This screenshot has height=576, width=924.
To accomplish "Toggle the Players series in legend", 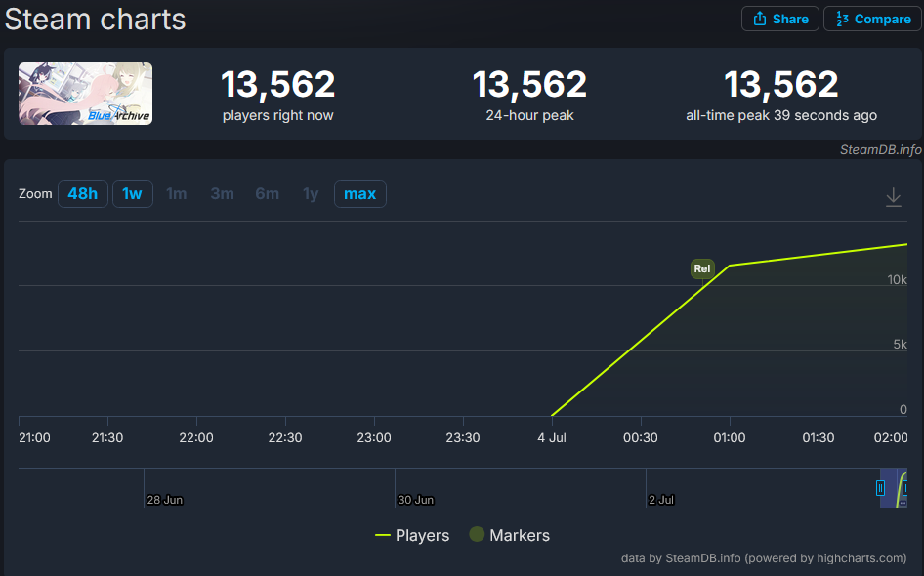I will [412, 535].
